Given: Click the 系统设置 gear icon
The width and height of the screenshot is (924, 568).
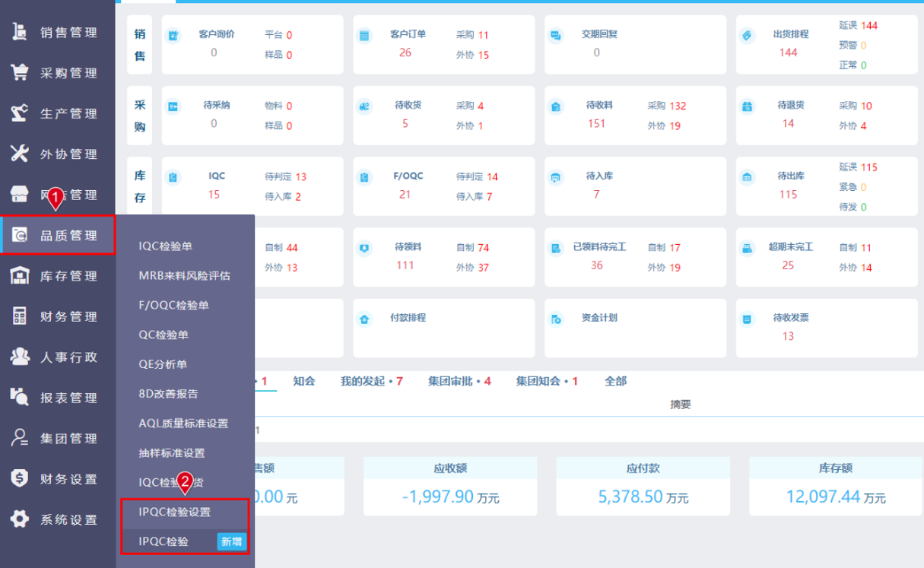Looking at the screenshot, I should click(x=19, y=519).
